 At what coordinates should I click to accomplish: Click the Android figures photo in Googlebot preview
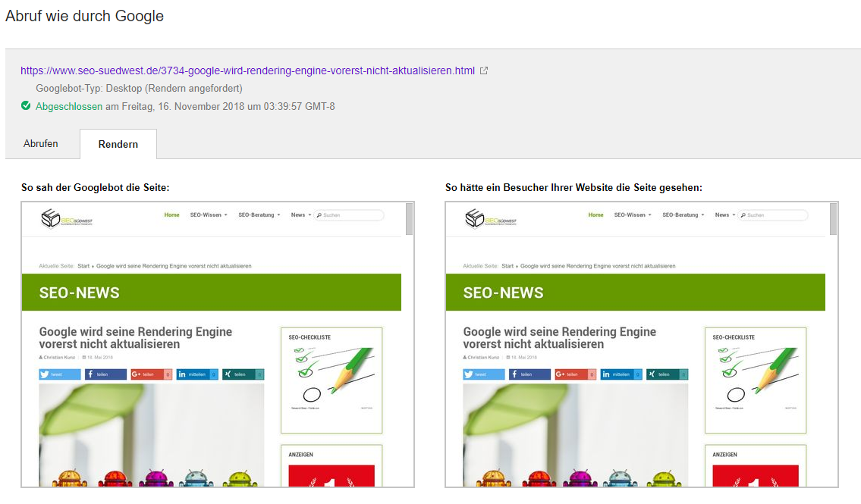(152, 435)
